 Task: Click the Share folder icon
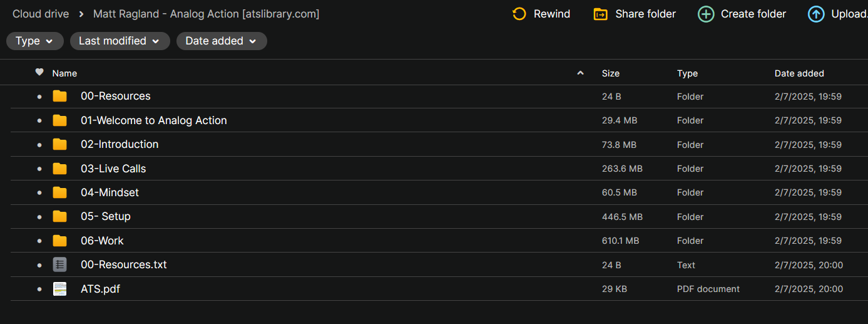click(600, 14)
